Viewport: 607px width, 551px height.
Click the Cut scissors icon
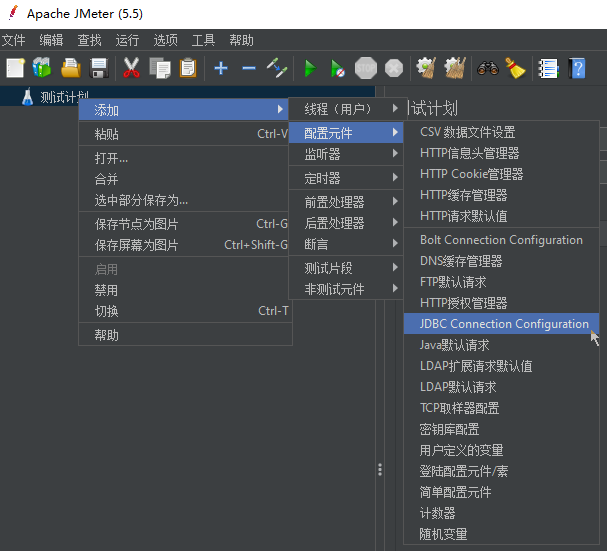coord(131,68)
